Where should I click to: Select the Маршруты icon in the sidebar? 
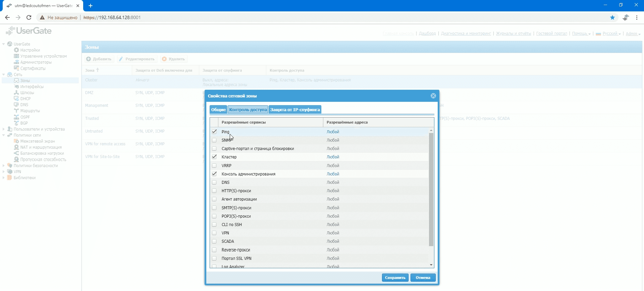pos(16,111)
